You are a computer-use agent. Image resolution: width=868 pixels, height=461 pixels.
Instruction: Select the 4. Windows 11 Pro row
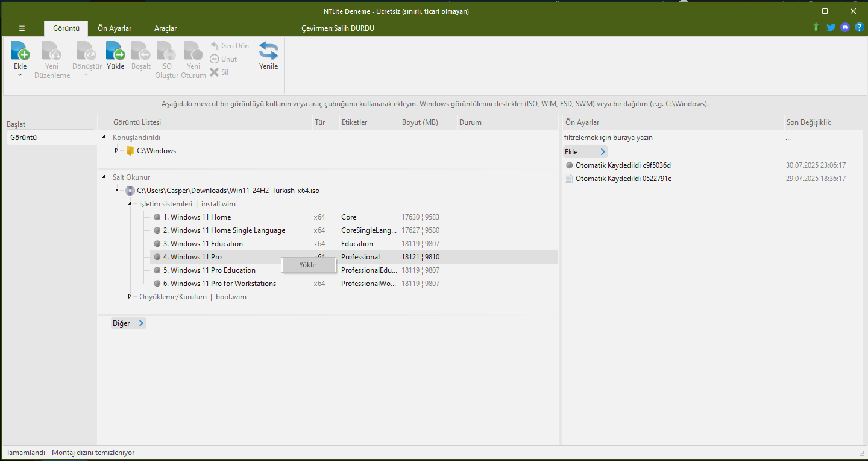tap(354, 257)
